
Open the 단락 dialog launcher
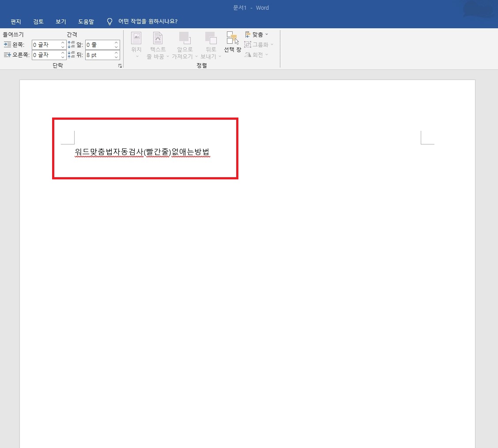(x=120, y=66)
